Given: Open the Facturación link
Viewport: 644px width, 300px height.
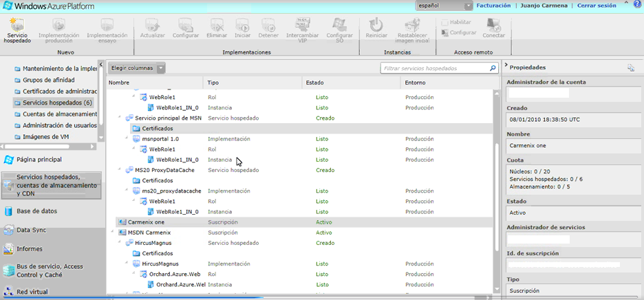Looking at the screenshot, I should (x=493, y=6).
